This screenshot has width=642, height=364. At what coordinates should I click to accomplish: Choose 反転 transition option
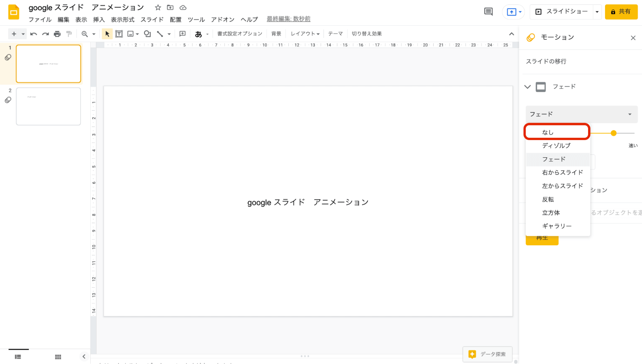[x=558, y=199]
